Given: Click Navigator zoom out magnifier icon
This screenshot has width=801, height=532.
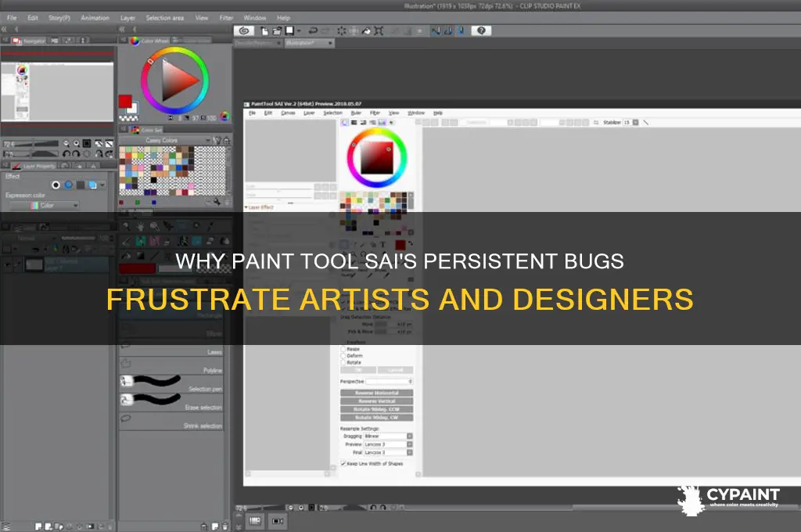Looking at the screenshot, I should [66, 144].
